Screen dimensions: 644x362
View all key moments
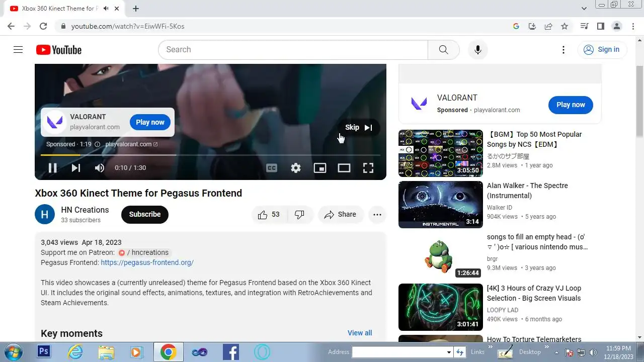[360, 333]
